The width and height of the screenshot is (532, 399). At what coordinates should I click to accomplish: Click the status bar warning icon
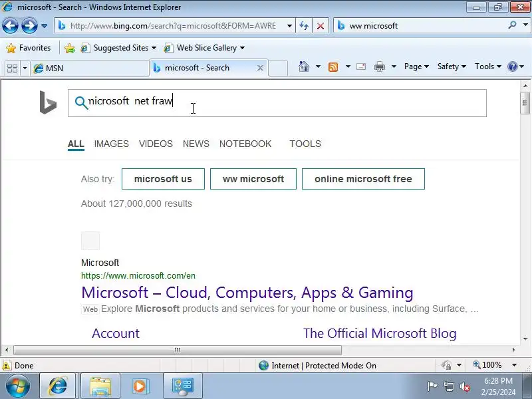[6, 365]
